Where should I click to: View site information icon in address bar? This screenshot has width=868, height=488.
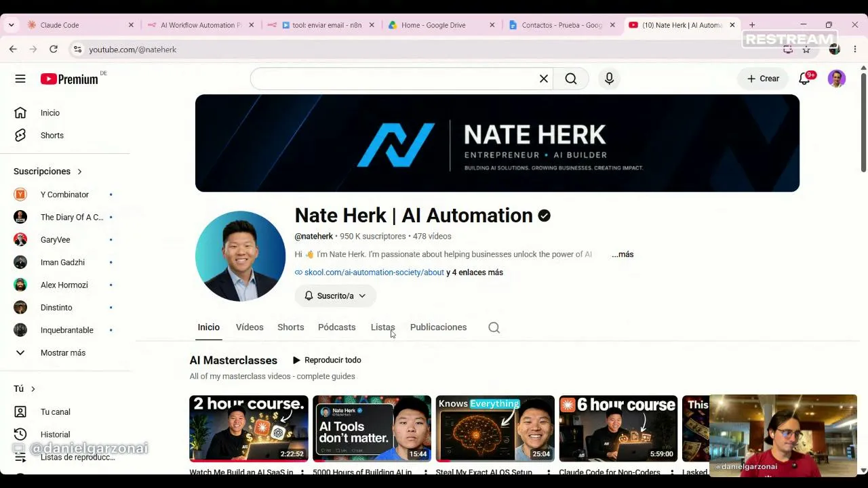77,49
